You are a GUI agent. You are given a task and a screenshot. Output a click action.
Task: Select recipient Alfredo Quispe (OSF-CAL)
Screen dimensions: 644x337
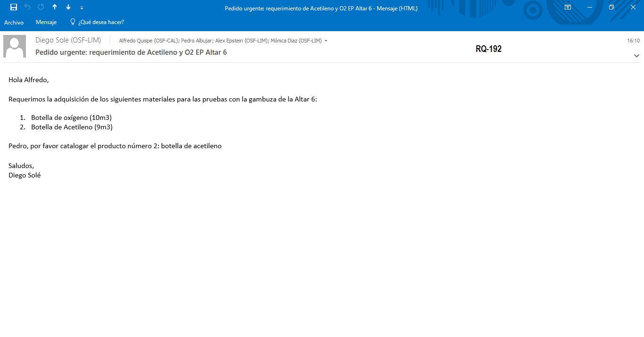pyautogui.click(x=148, y=41)
